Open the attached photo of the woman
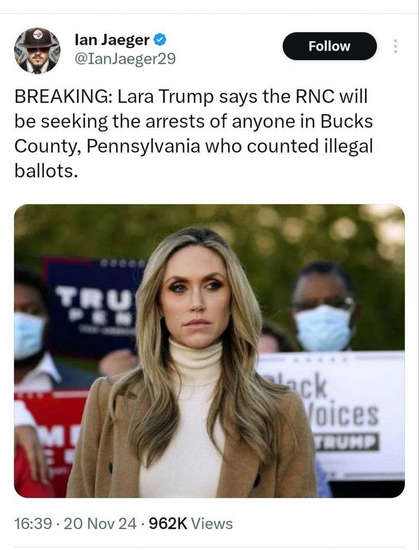The width and height of the screenshot is (419, 550). point(209,351)
